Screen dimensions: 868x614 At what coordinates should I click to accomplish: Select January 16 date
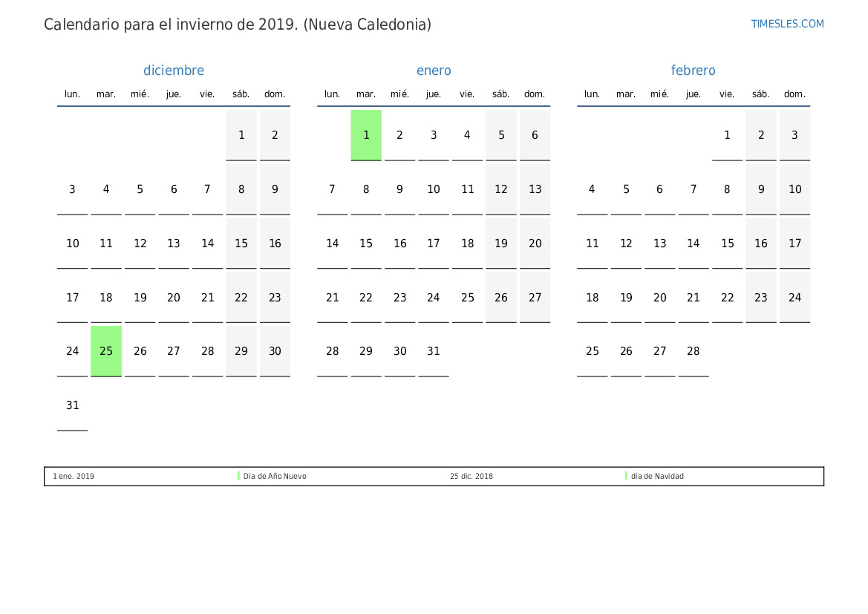399,244
